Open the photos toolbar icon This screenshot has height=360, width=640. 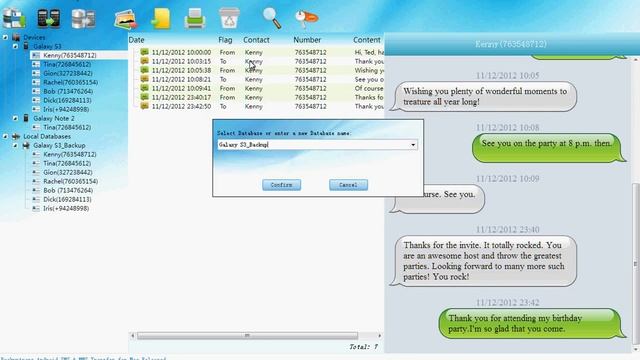[125, 19]
